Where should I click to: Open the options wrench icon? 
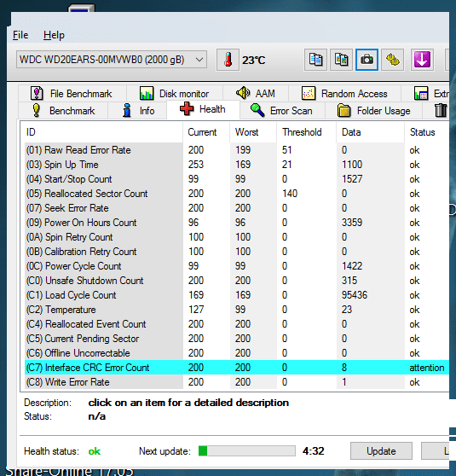click(x=393, y=60)
